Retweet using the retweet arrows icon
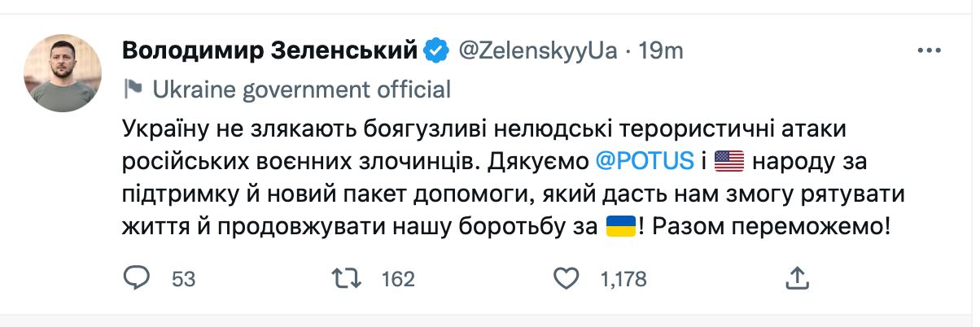Screen dimensions: 980x327 click(348, 279)
